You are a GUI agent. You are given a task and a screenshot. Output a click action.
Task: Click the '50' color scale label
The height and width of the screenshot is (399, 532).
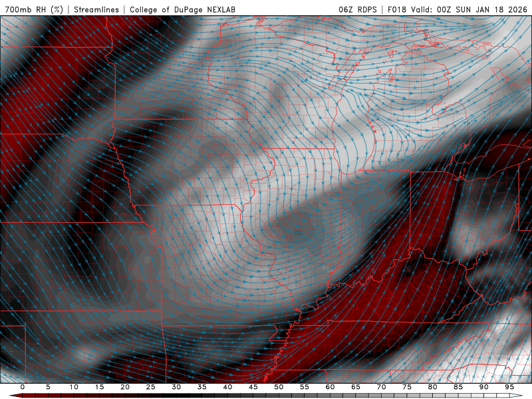tap(279, 387)
